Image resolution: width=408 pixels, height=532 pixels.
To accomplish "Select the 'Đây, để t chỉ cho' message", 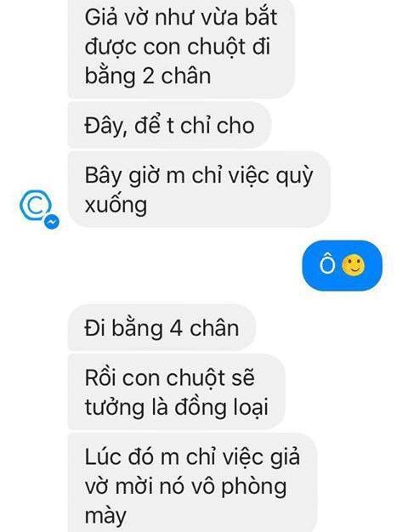I will pyautogui.click(x=169, y=126).
